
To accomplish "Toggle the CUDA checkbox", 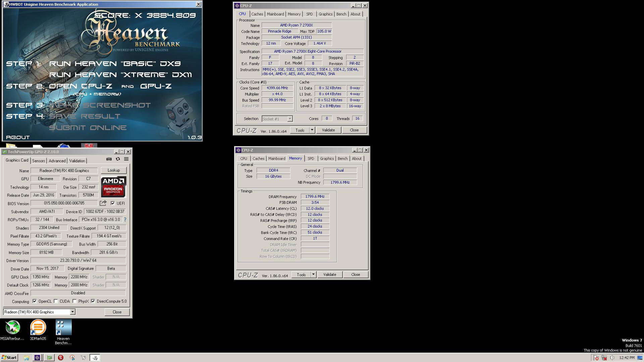I will tap(56, 301).
